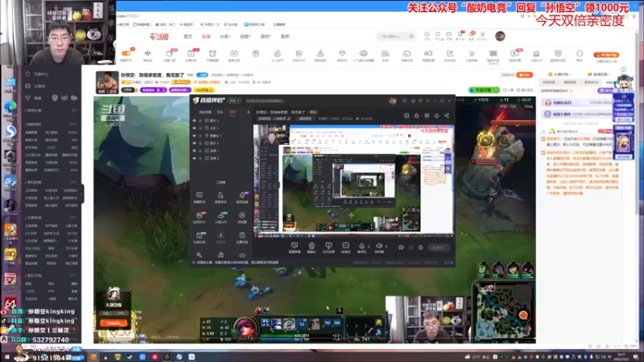Click the orange PC client button at toolbar end

click(x=606, y=55)
